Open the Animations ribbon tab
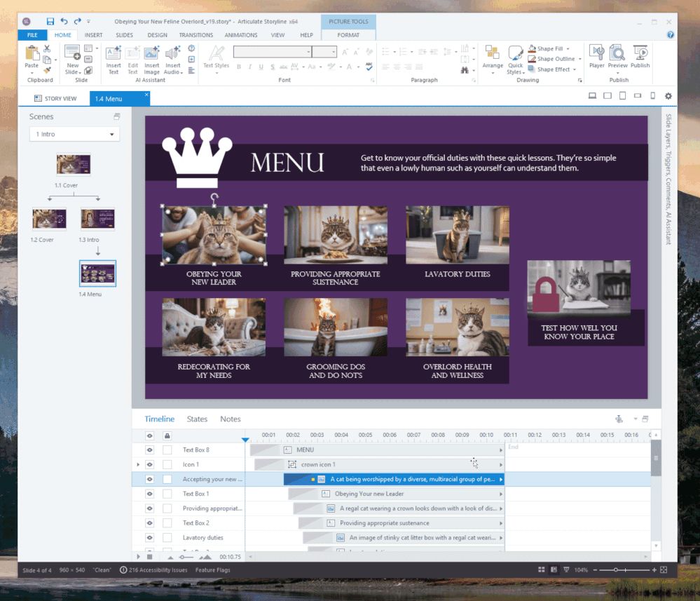Screen dimensions: 700x601 (241, 35)
